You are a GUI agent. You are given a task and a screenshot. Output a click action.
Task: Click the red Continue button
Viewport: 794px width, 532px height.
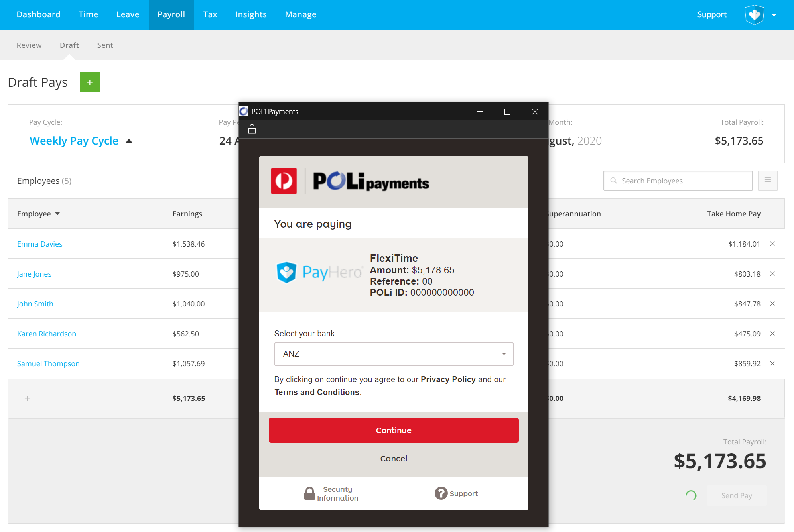[394, 430]
